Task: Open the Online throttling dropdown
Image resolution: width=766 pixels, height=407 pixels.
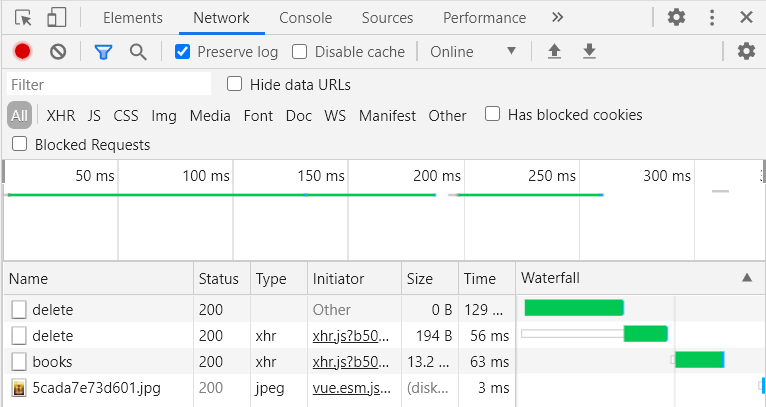Action: [x=473, y=51]
